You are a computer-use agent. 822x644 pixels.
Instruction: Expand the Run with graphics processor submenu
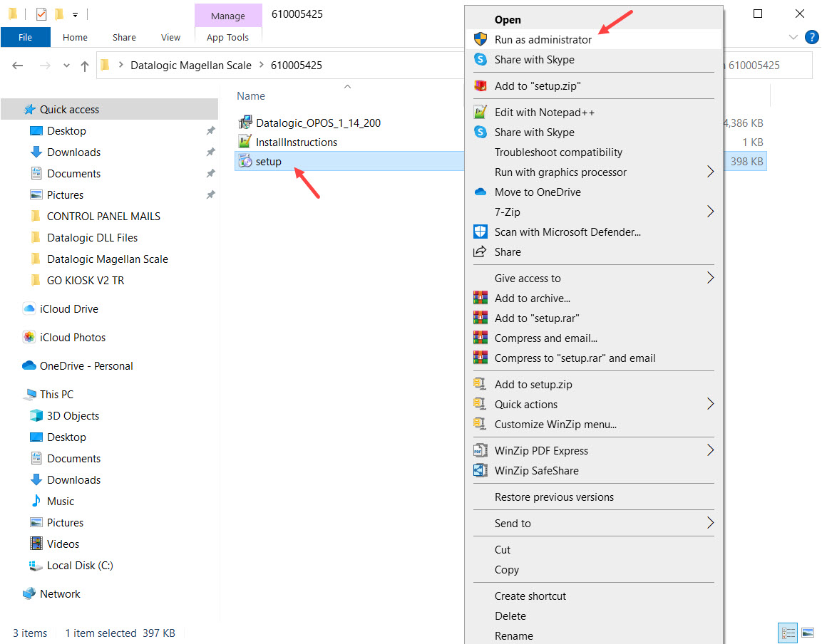coord(710,172)
